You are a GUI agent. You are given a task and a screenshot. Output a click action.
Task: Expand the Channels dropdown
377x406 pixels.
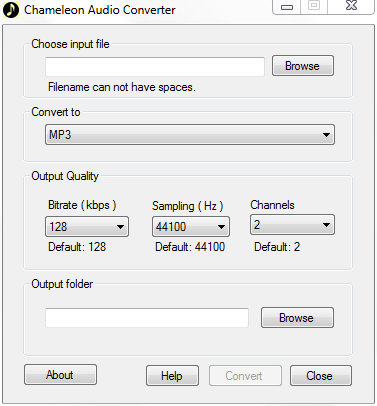coord(292,225)
